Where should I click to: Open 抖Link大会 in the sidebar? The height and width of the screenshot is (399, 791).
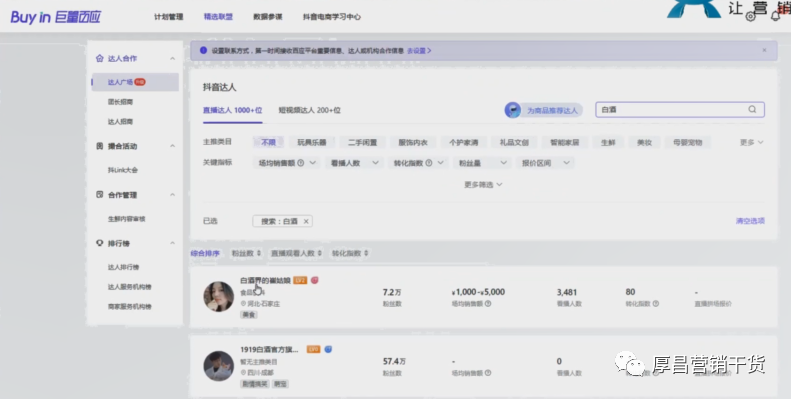(x=123, y=170)
